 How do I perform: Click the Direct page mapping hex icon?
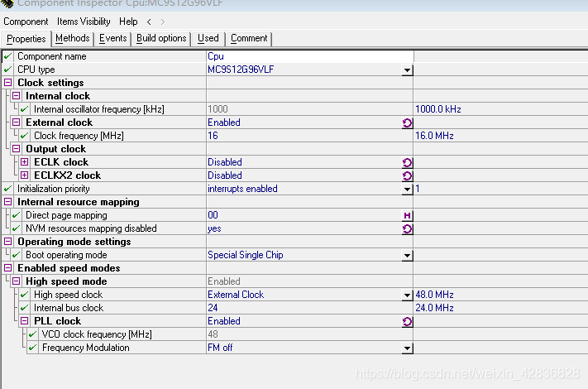[x=407, y=215]
